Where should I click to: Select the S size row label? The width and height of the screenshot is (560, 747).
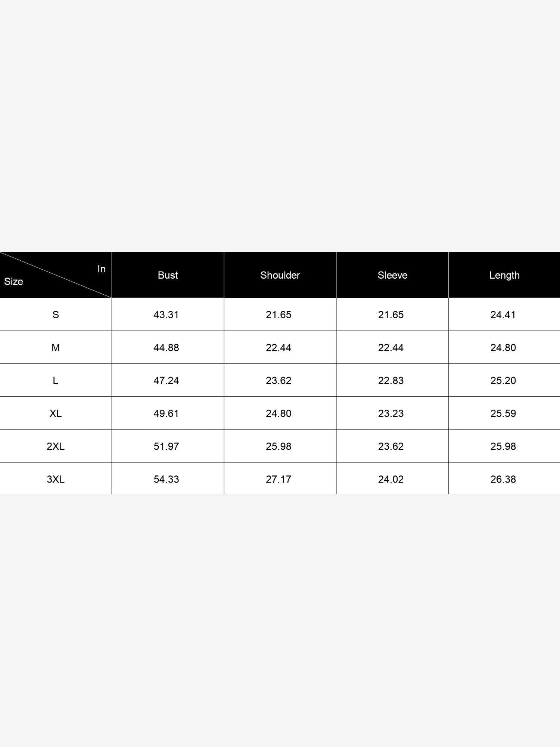click(x=56, y=315)
